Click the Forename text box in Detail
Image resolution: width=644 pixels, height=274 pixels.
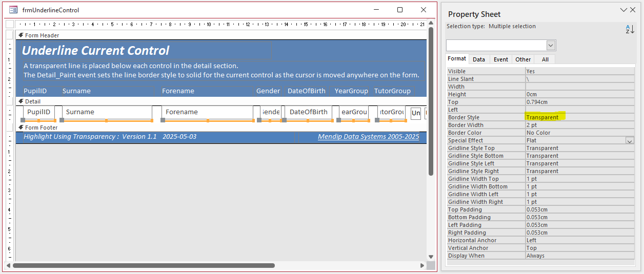click(x=207, y=112)
